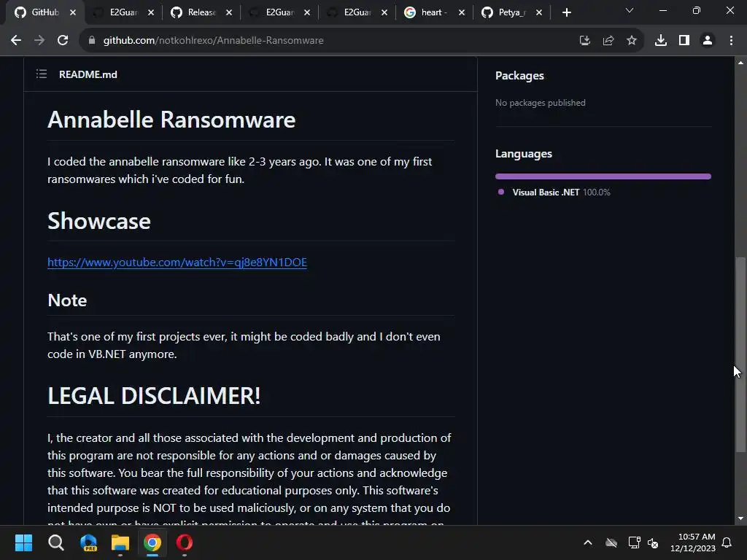Click the muted volume tray icon
Image resolution: width=747 pixels, height=560 pixels.
[x=653, y=542]
